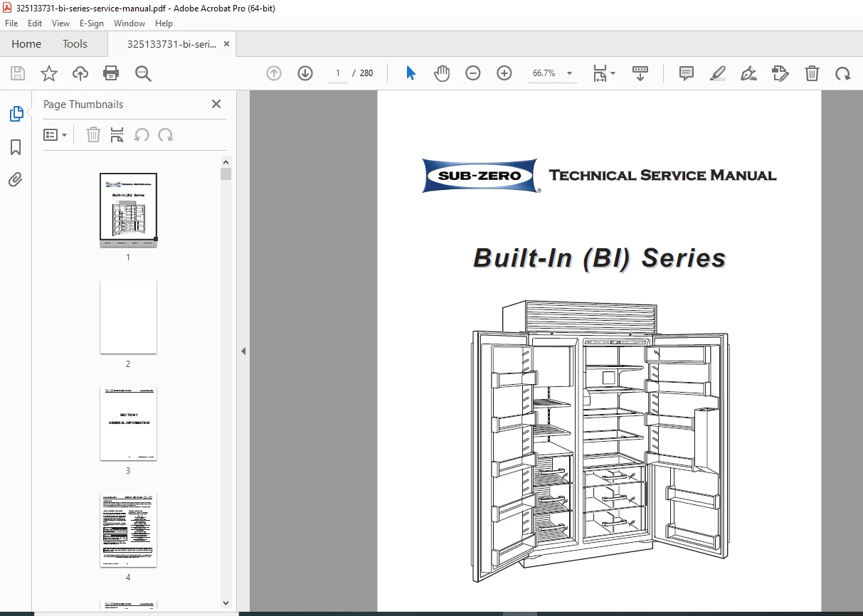The width and height of the screenshot is (863, 616).
Task: Open the Fill and Sign pen tool
Action: pyautogui.click(x=749, y=73)
